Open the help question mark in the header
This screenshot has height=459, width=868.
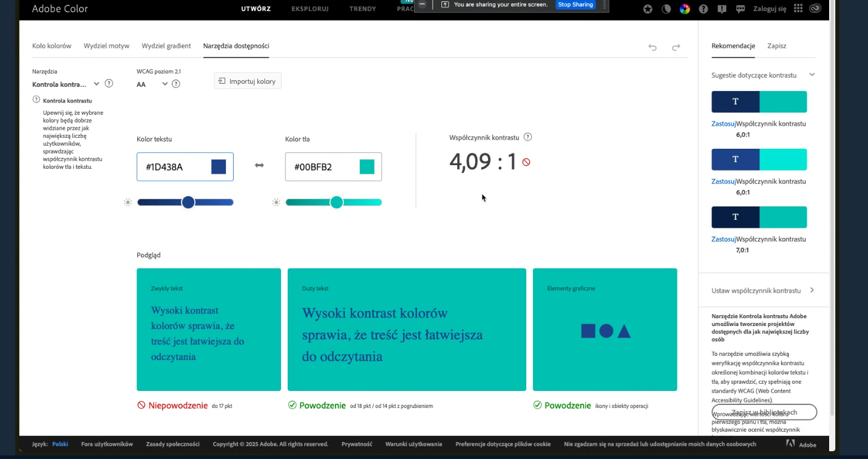click(704, 9)
